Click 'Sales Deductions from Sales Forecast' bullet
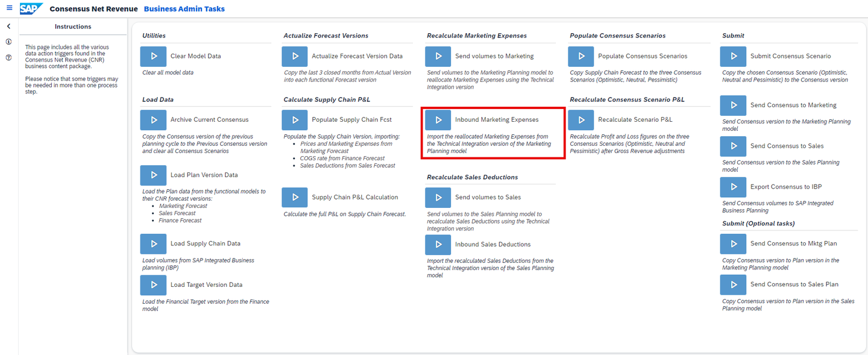The image size is (868, 355). pyautogui.click(x=348, y=166)
